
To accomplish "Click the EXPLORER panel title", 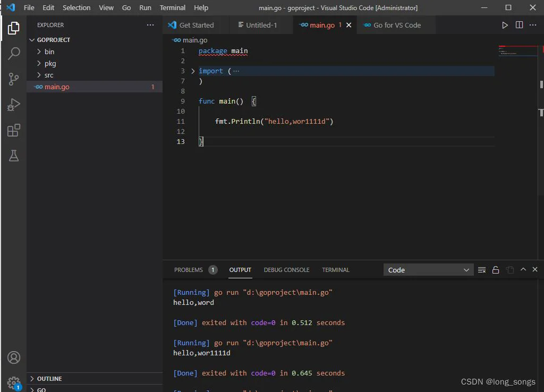I will point(50,25).
